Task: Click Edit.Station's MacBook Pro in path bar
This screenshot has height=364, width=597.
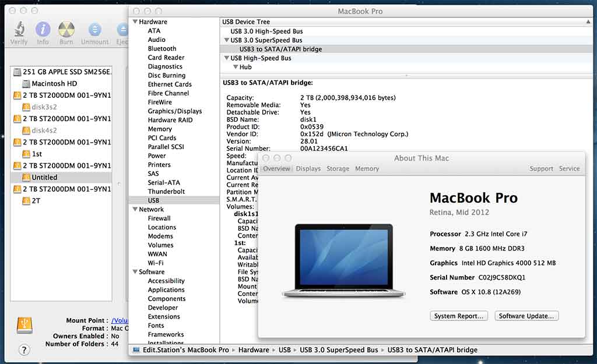Action: 186,350
